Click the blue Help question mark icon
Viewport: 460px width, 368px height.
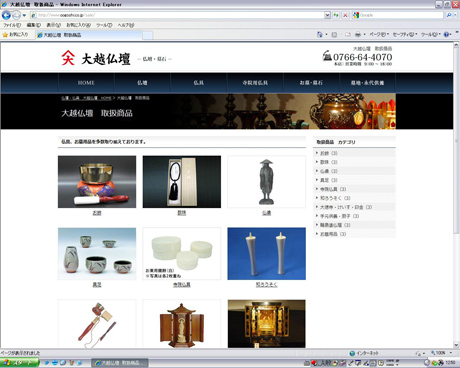(447, 34)
